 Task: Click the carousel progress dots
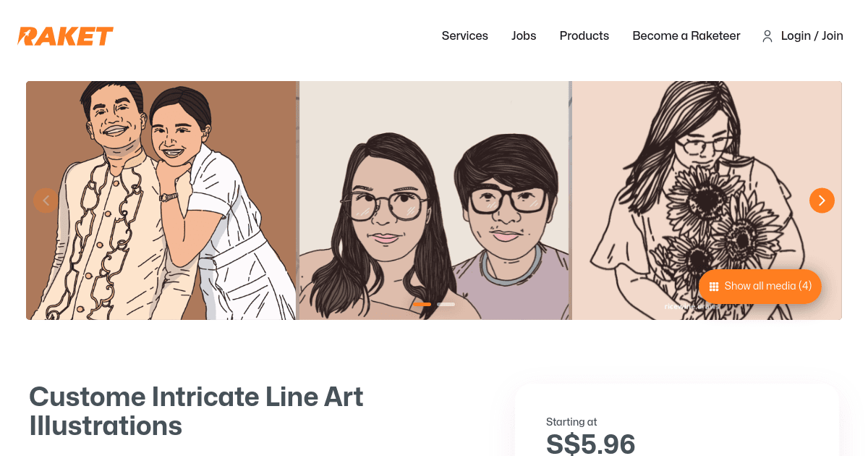[434, 305]
